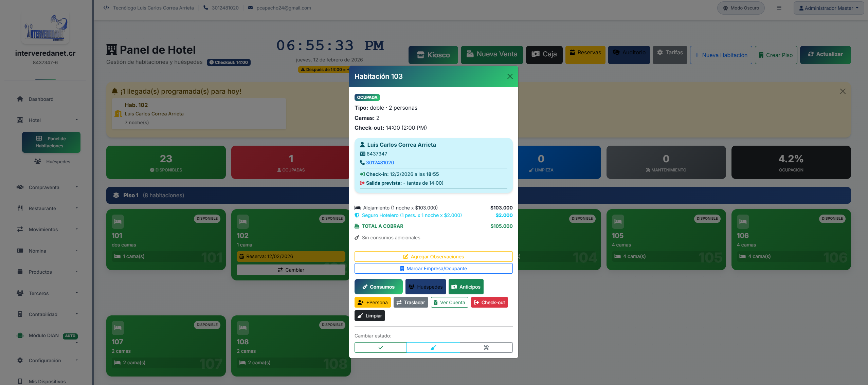This screenshot has height=385, width=868.
Task: Open Administrador Master user dropdown
Action: click(829, 8)
